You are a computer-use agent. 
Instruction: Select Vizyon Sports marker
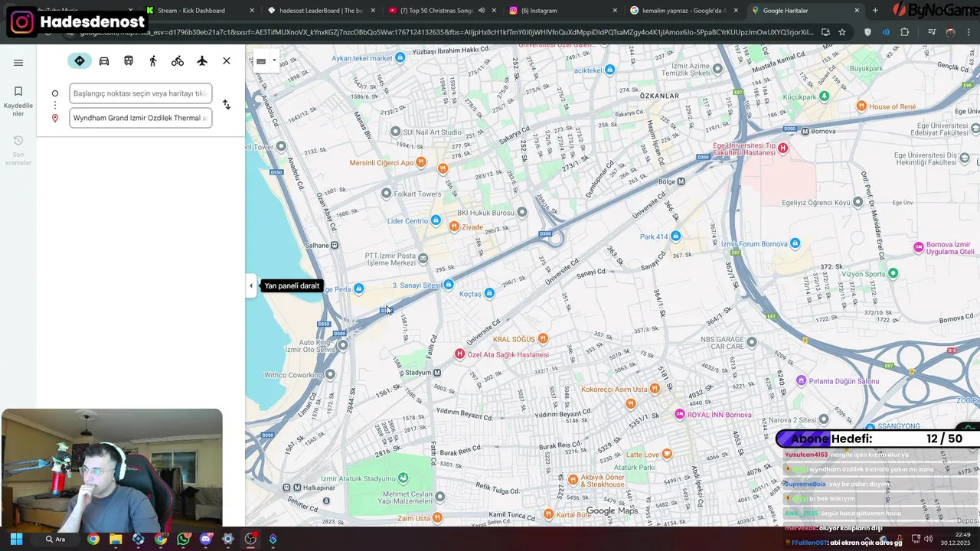tap(893, 273)
